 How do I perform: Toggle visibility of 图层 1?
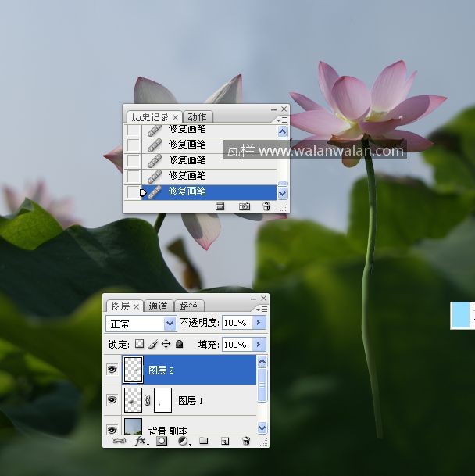[112, 400]
